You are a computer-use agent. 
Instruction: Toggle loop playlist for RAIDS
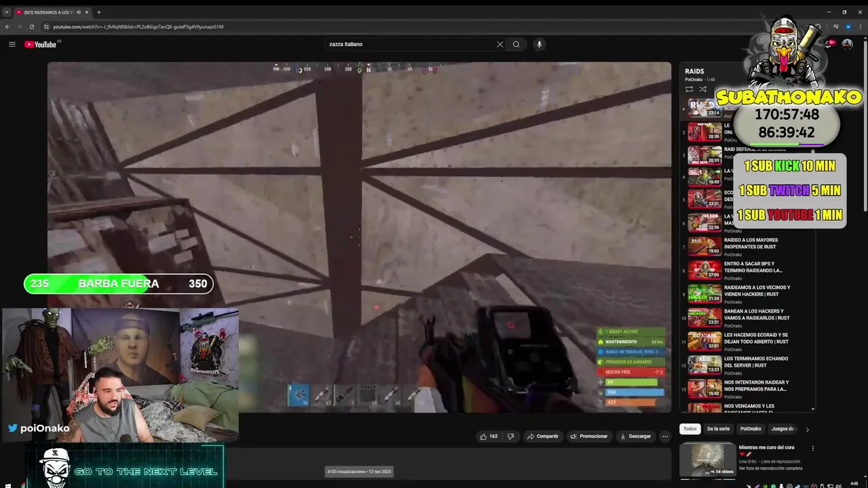point(689,89)
